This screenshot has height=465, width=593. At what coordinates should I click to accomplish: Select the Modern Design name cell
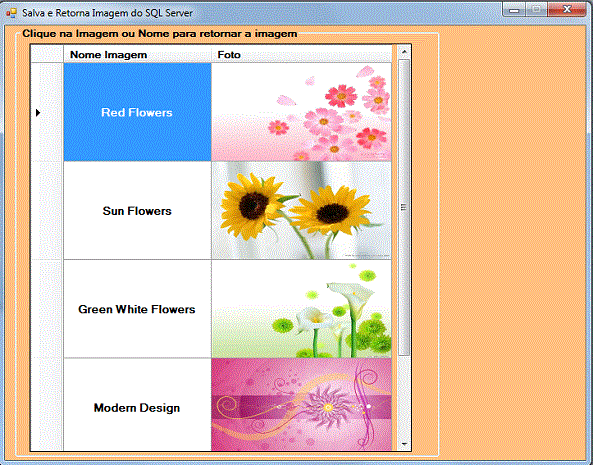pyautogui.click(x=137, y=405)
